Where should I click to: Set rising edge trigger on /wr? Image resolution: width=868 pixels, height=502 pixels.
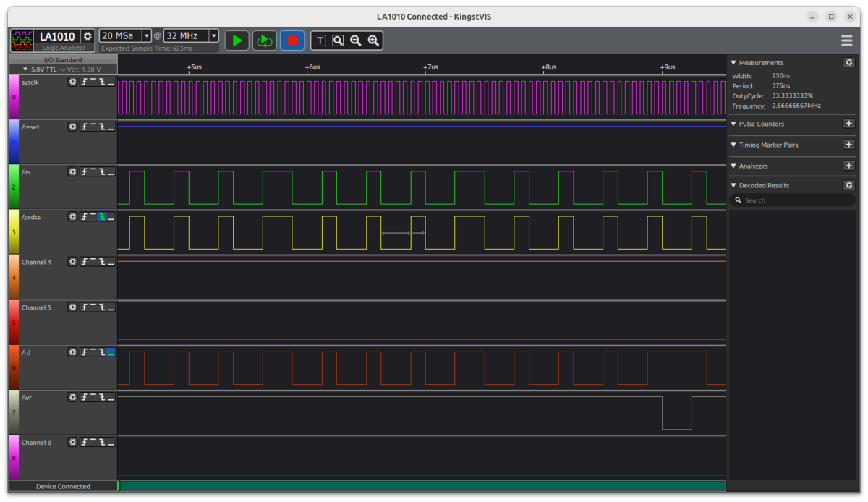(x=85, y=396)
